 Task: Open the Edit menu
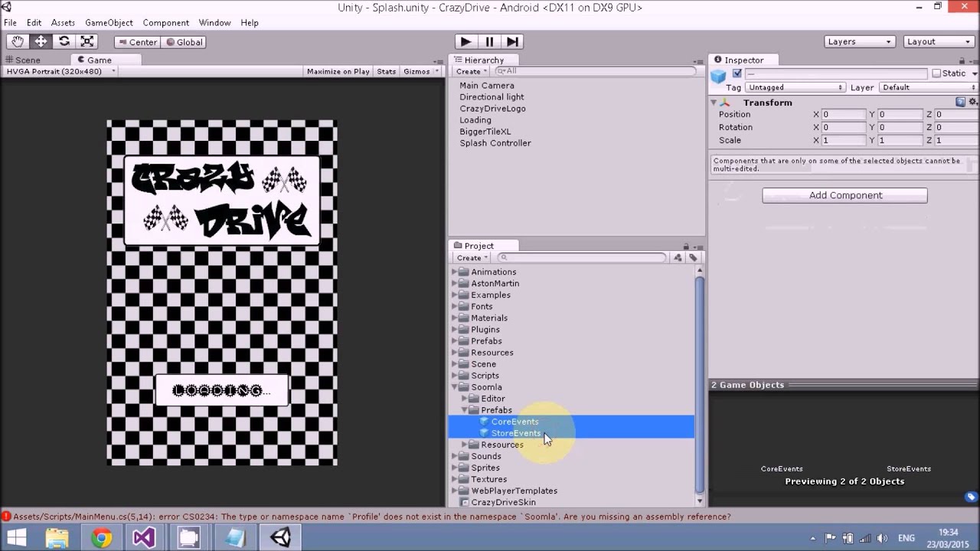click(34, 23)
